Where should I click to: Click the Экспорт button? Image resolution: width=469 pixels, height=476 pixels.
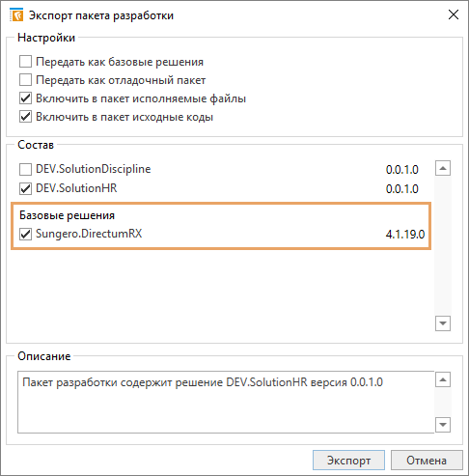348,461
